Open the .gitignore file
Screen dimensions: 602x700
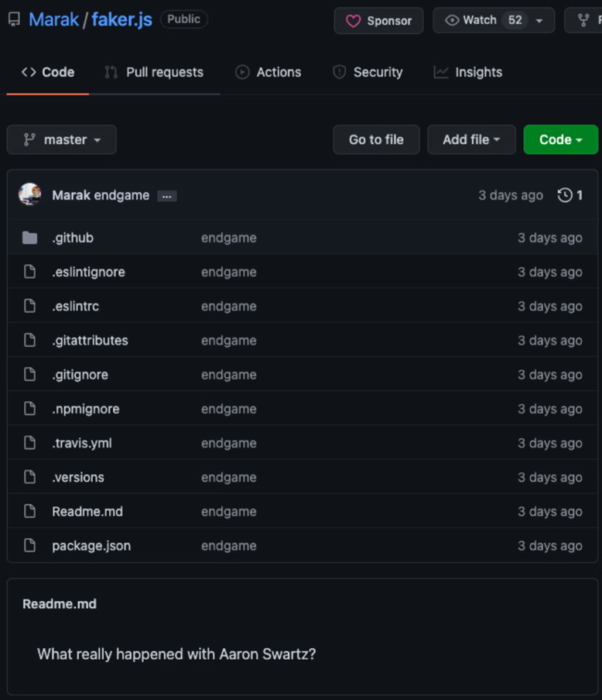(x=80, y=375)
